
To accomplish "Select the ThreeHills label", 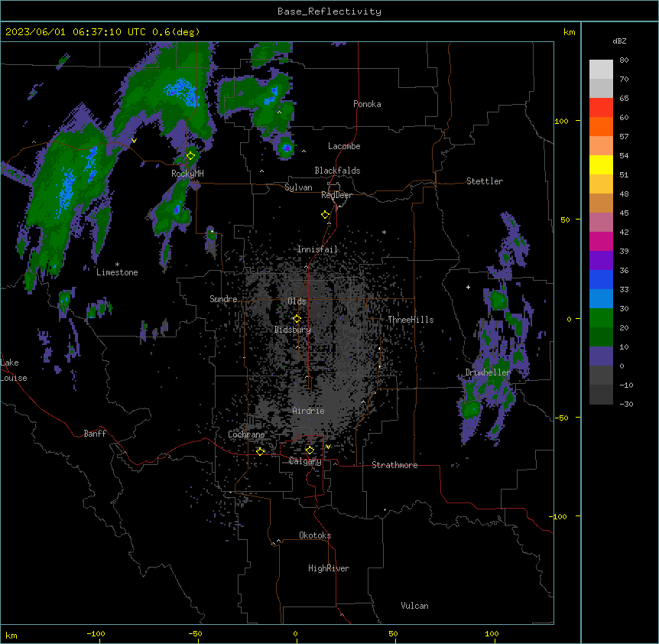I will click(411, 320).
